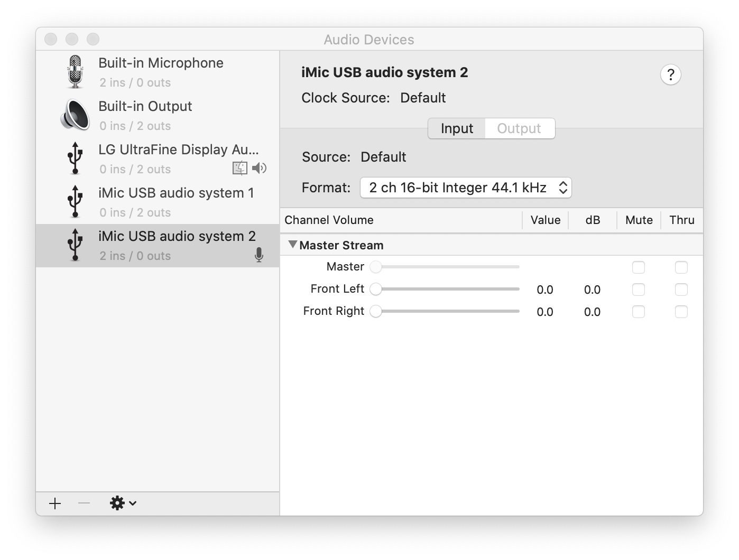Toggle Thru checkbox for Front Left
The image size is (739, 560).
(x=681, y=290)
